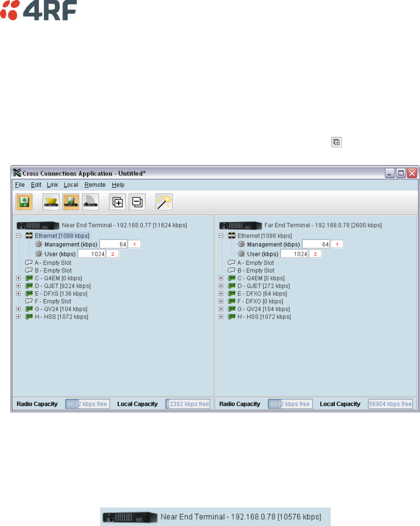Image resolution: width=420 pixels, height=526 pixels.
Task: Select 'Near End Terminal - 192.168.0.77 [11624 kbps]' label
Action: click(x=124, y=225)
